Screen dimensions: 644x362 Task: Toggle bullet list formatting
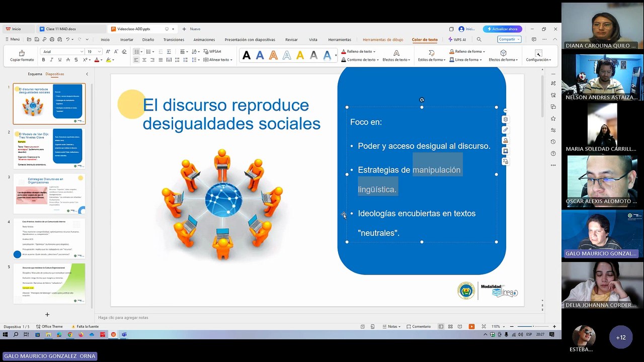[x=136, y=51]
